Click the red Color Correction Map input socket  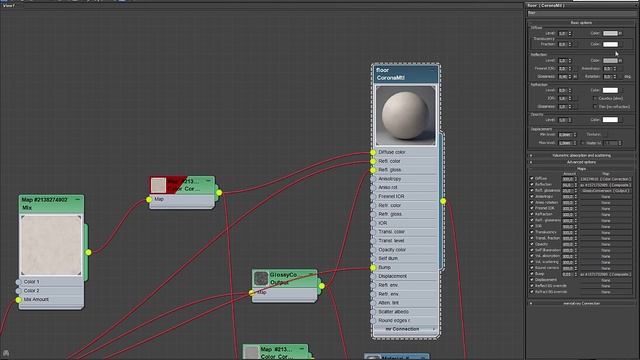pos(149,199)
